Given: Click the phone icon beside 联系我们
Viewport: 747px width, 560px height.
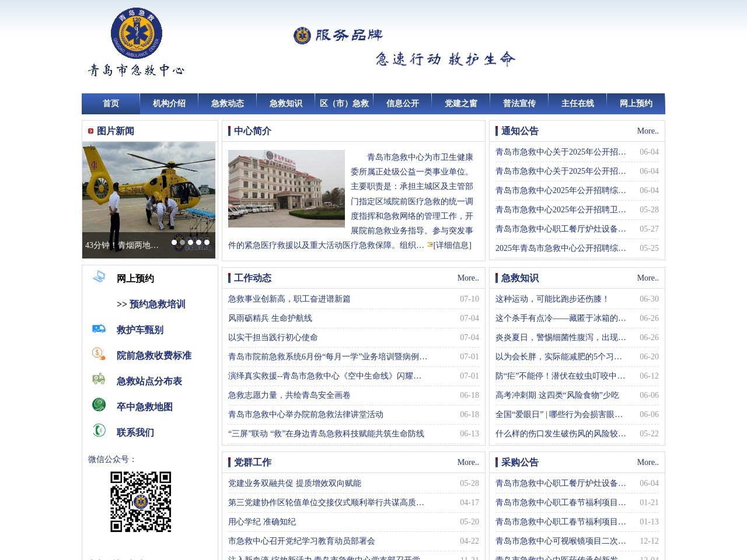Looking at the screenshot, I should coord(99,430).
